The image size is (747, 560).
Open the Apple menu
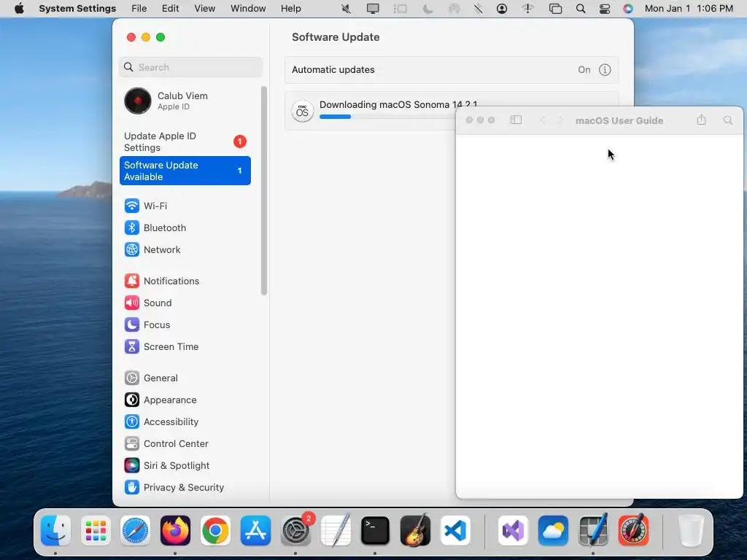pyautogui.click(x=19, y=9)
